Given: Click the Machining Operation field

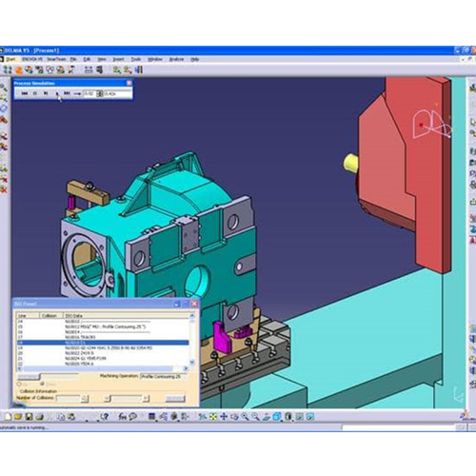Looking at the screenshot, I should coord(164,377).
